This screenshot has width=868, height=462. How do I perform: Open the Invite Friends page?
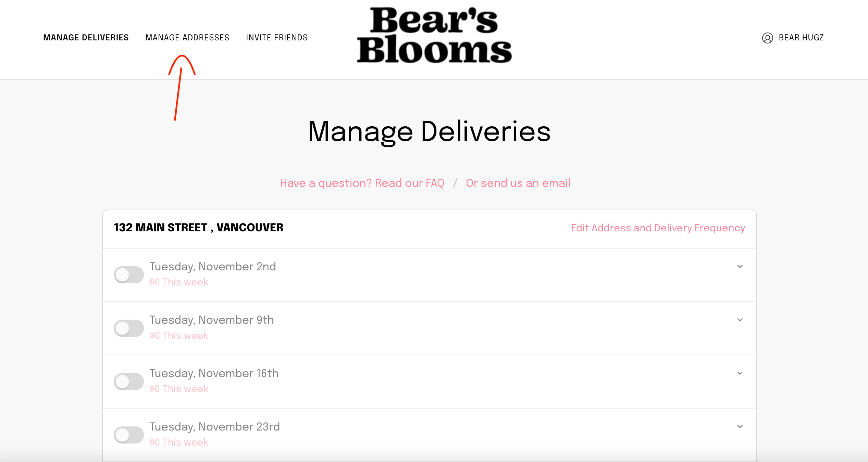(x=277, y=38)
